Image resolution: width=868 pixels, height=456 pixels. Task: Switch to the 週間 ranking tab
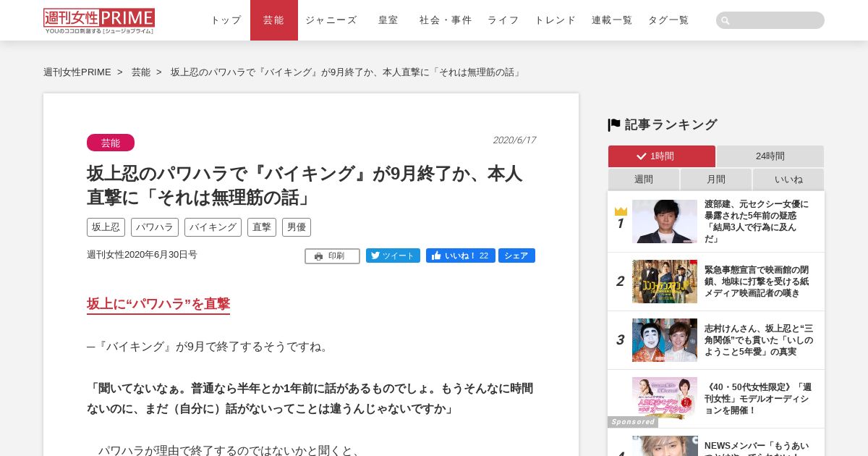point(644,180)
